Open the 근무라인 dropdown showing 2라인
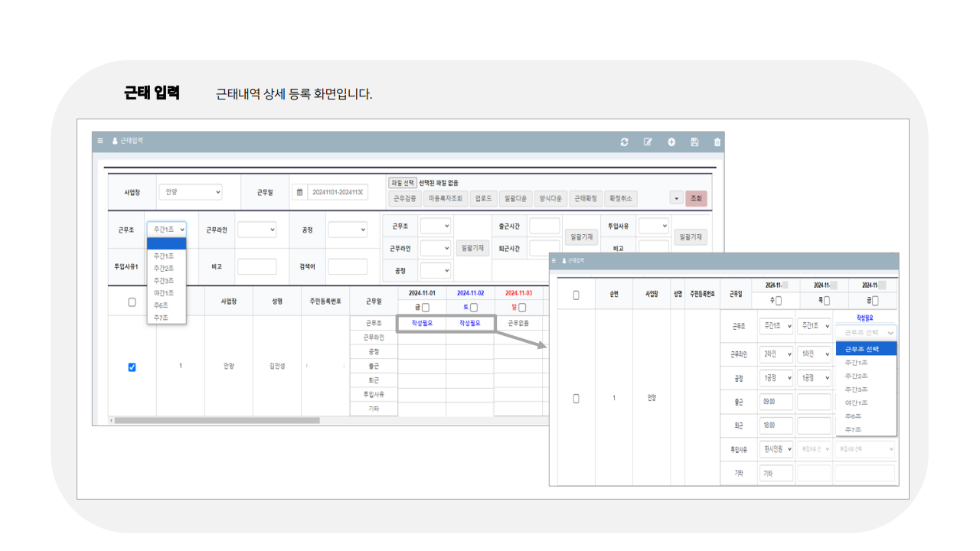Image resolution: width=980 pixels, height=551 pixels. 776,353
